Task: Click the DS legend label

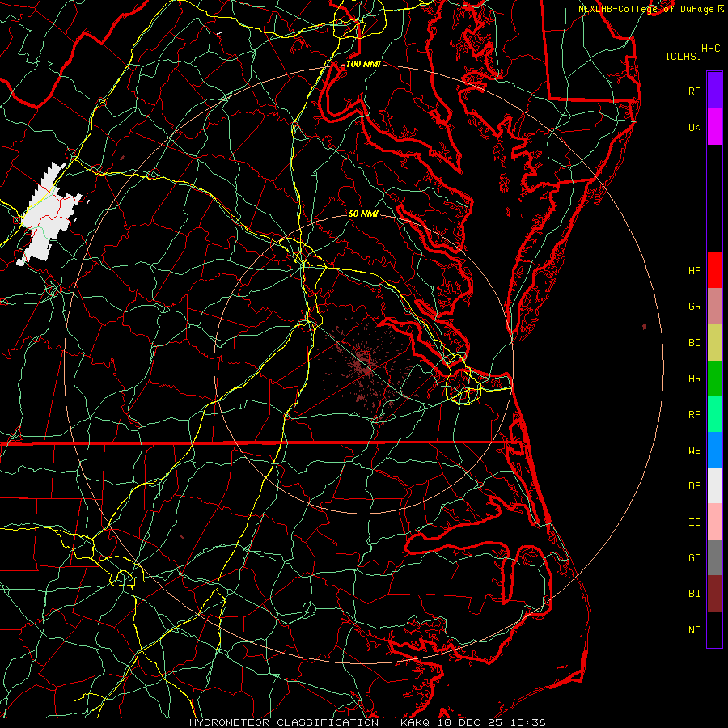Action: (x=694, y=486)
